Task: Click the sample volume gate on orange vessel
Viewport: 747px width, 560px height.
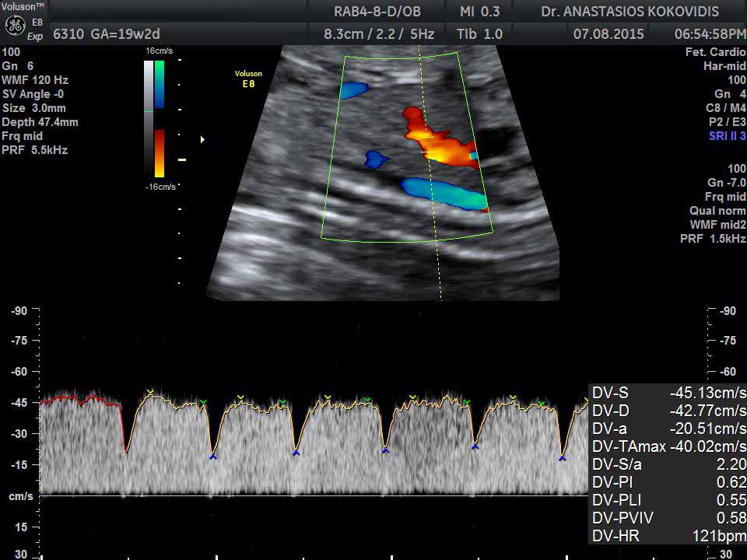Action: tap(428, 145)
